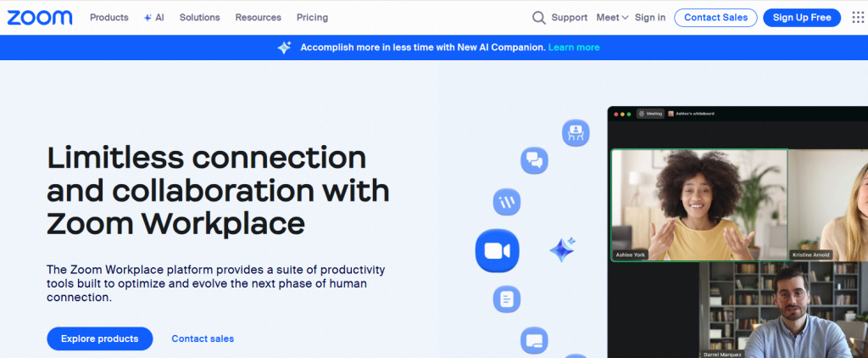Click Kristine Arnold's video tile
Screen dimensions: 868x358
tap(828, 205)
